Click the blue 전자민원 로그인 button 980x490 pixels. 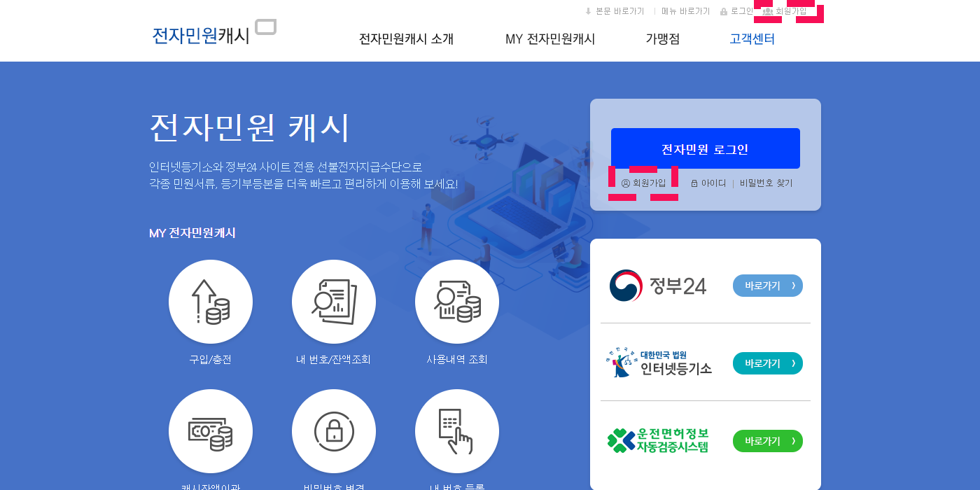pos(706,148)
